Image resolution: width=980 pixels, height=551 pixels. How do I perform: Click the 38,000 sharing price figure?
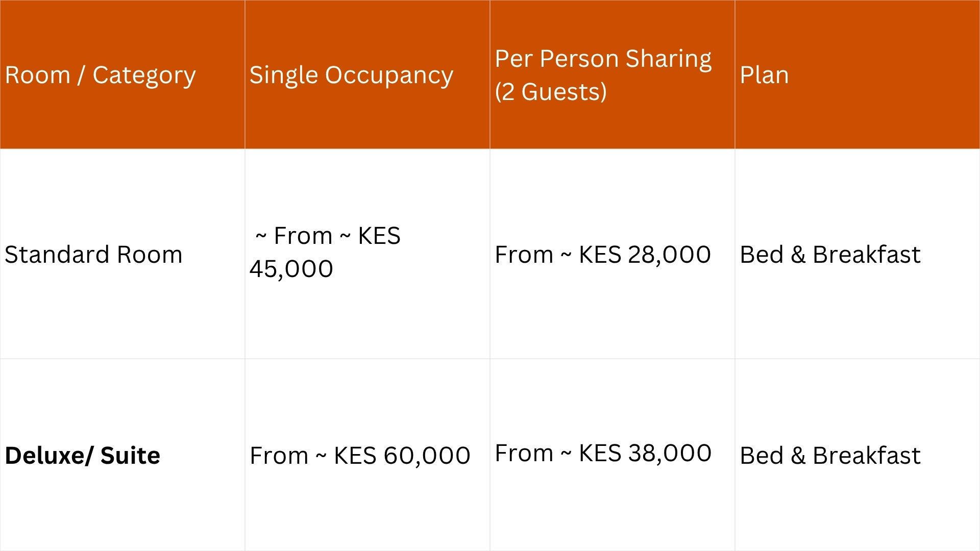(670, 453)
